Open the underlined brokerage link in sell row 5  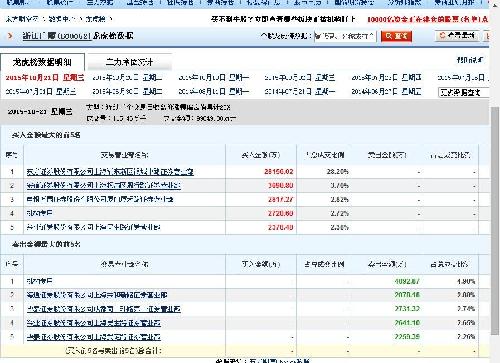94,337
